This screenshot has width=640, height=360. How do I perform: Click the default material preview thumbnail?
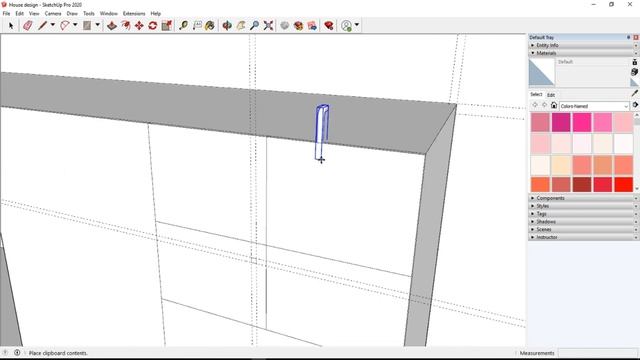point(542,73)
